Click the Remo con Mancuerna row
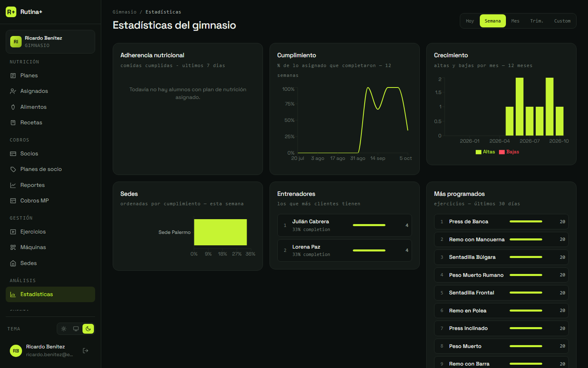Image resolution: width=588 pixels, height=368 pixels. 501,240
